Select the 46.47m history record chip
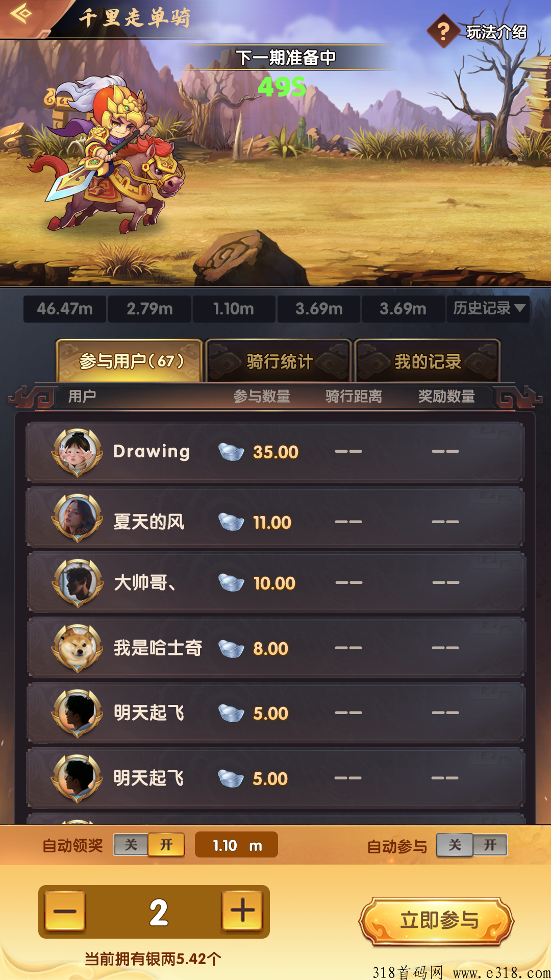The width and height of the screenshot is (551, 980). coord(65,309)
